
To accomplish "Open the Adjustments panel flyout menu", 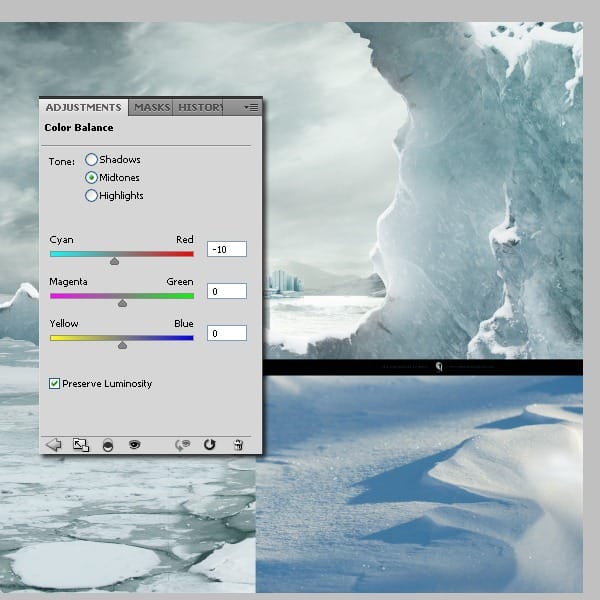I will coord(250,107).
